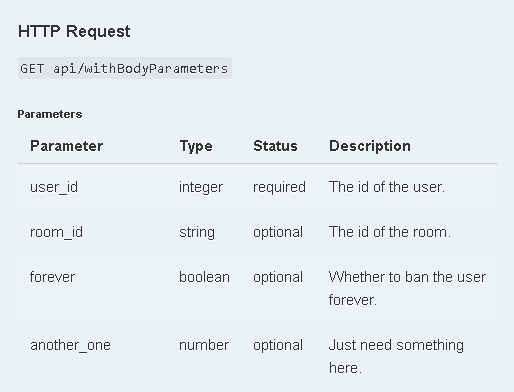Select the forever parameter cell
This screenshot has height=392, width=514.
click(x=52, y=277)
